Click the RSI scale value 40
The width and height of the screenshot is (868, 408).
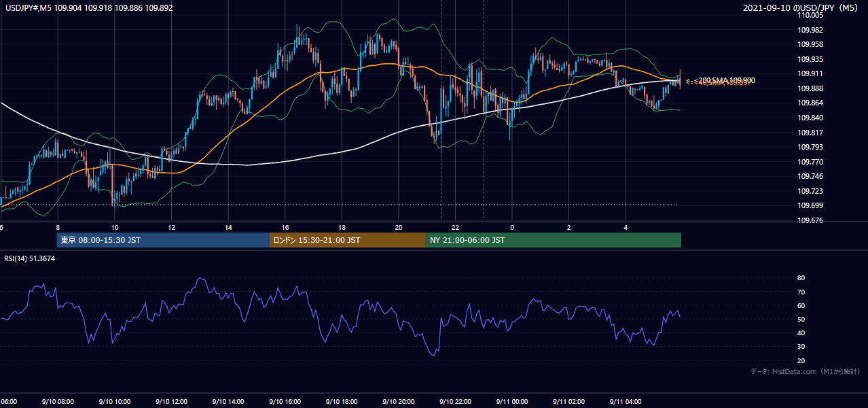tap(801, 333)
